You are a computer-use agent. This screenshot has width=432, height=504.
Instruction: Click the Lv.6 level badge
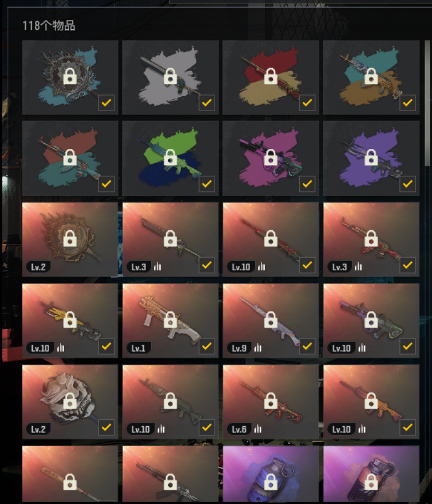click(x=239, y=429)
